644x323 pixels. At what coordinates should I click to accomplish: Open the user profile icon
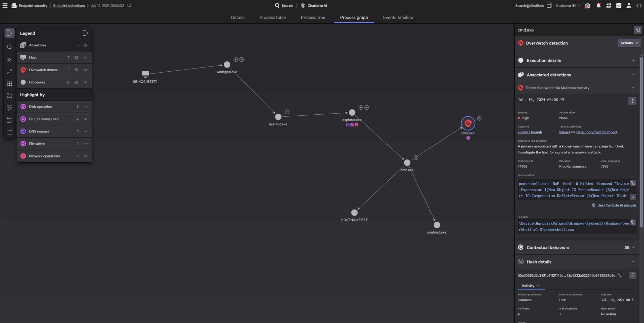tap(628, 5)
